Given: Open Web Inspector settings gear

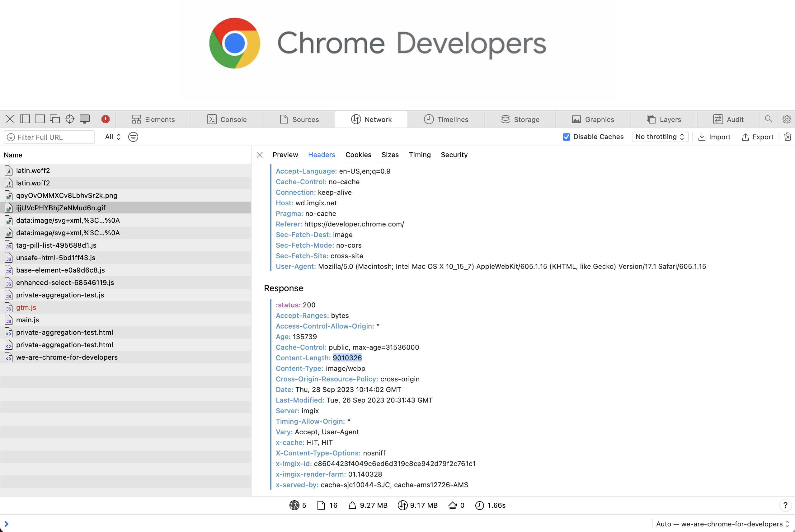Looking at the screenshot, I should [x=787, y=119].
